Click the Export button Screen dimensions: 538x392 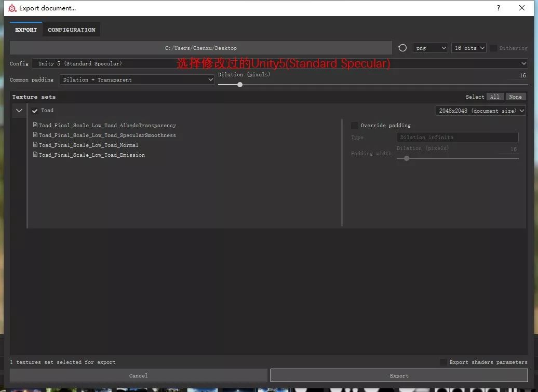click(x=399, y=375)
